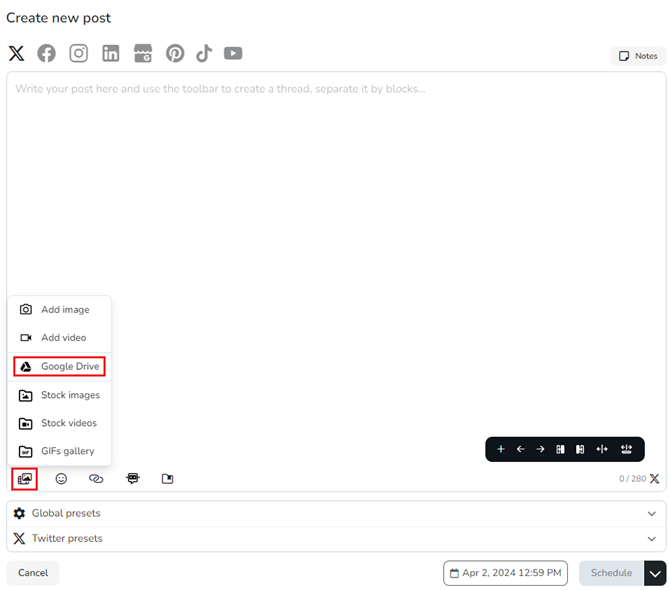Click the plus icon to add block

click(x=501, y=449)
